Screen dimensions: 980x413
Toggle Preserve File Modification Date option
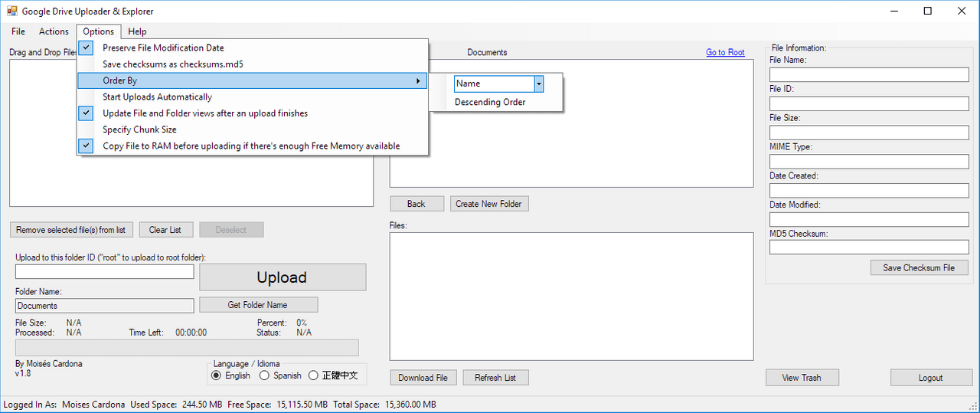163,48
